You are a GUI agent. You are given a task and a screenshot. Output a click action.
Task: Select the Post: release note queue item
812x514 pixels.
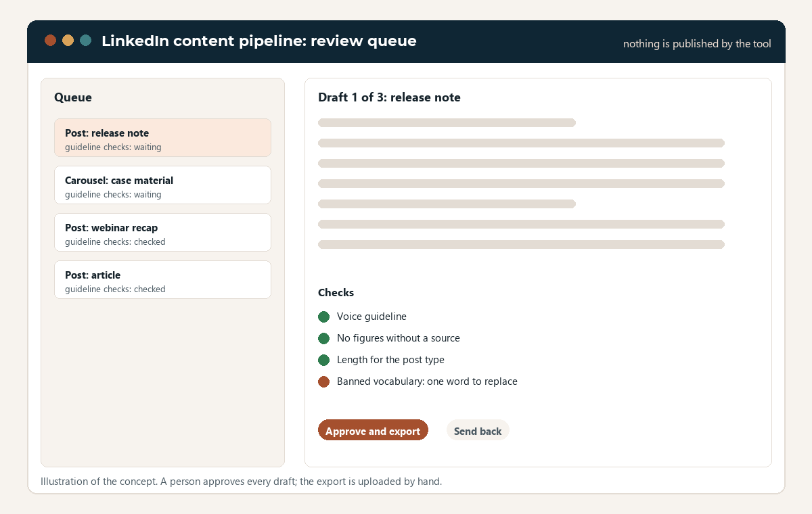pyautogui.click(x=162, y=138)
